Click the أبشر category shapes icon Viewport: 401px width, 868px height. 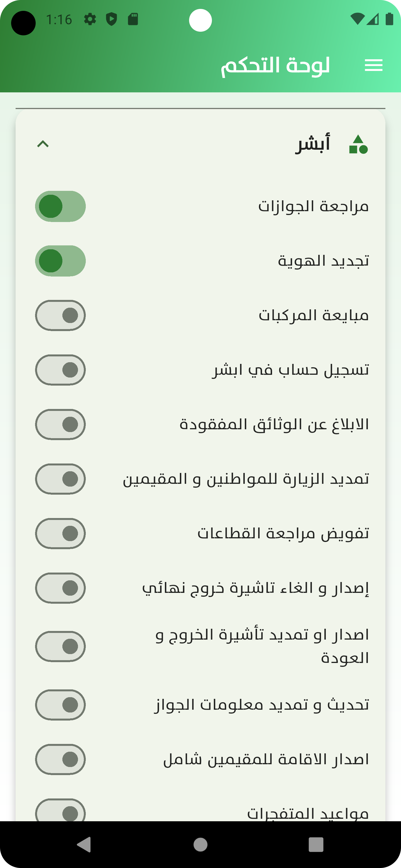[x=358, y=144]
